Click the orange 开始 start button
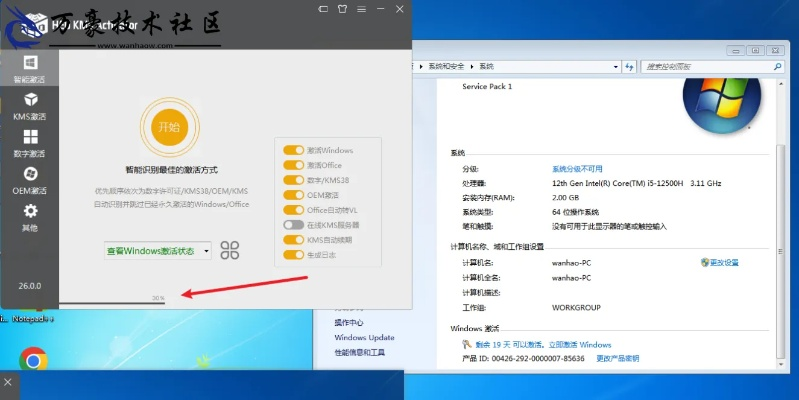The image size is (799, 400). tap(169, 127)
